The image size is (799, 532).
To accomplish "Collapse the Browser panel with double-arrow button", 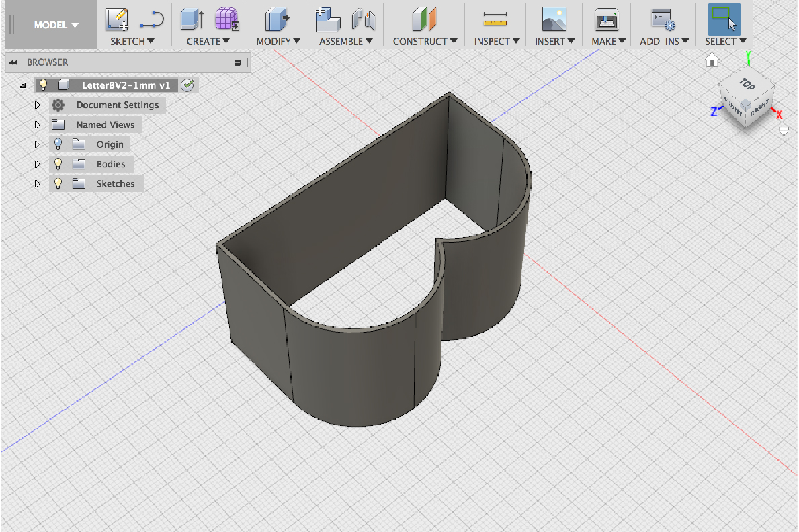I will coord(13,62).
